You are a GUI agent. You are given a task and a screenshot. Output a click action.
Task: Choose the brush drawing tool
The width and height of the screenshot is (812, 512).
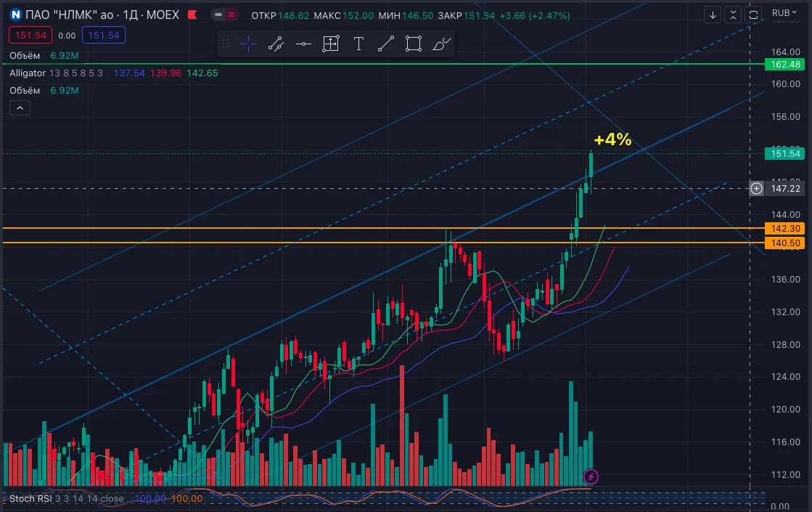click(x=441, y=44)
